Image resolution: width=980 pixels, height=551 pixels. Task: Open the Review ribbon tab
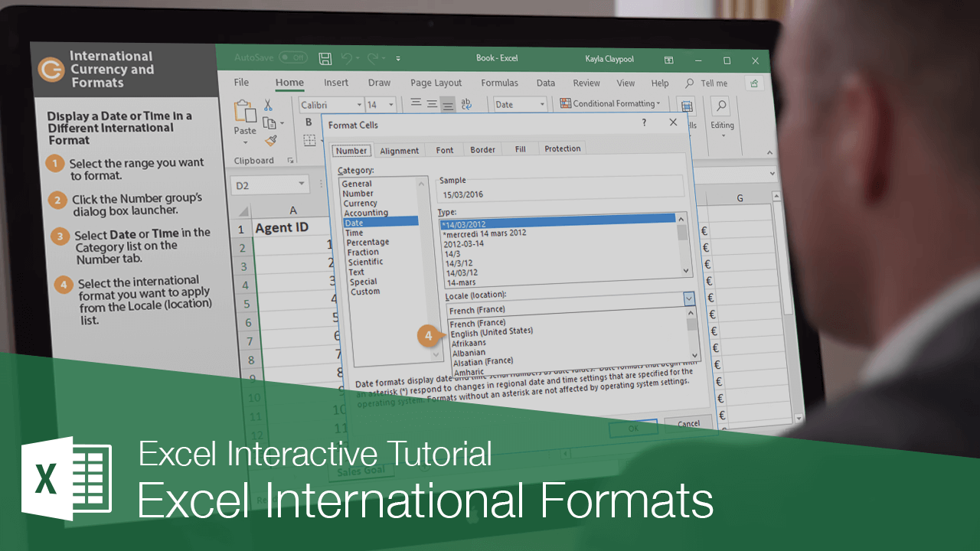586,83
